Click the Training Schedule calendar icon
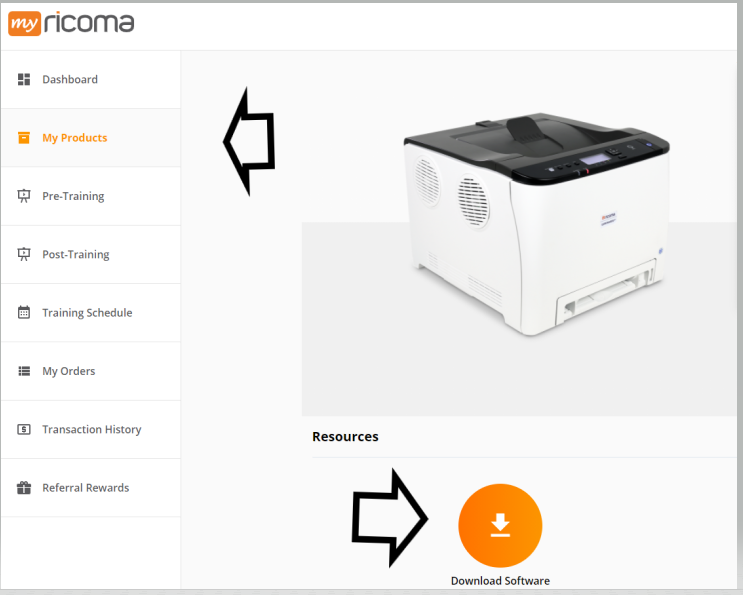The height and width of the screenshot is (595, 743). click(24, 312)
